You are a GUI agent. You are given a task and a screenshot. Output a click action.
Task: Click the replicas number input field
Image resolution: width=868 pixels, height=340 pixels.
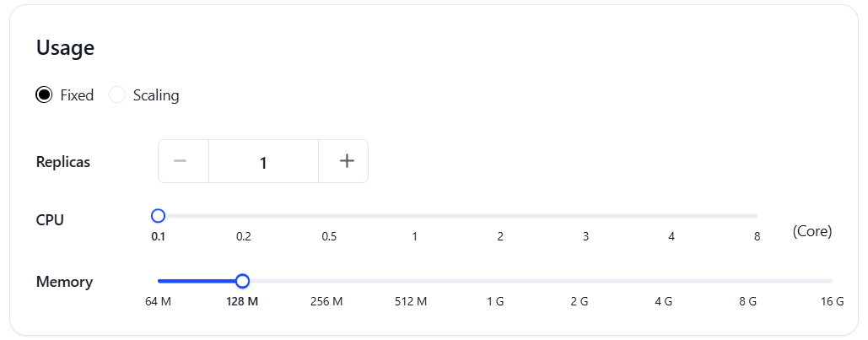[263, 161]
